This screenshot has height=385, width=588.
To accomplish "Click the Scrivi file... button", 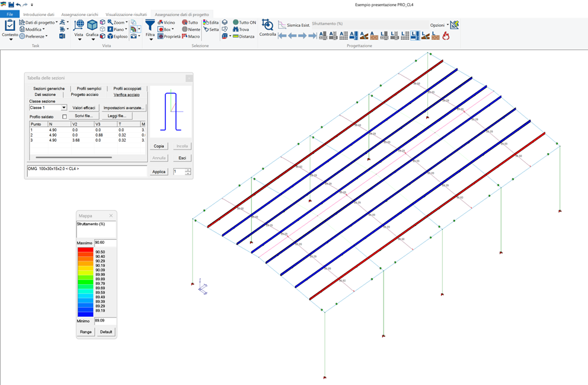I will [84, 116].
